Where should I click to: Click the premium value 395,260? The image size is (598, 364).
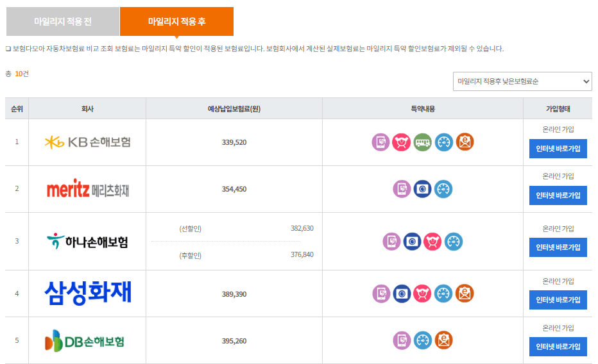[234, 341]
